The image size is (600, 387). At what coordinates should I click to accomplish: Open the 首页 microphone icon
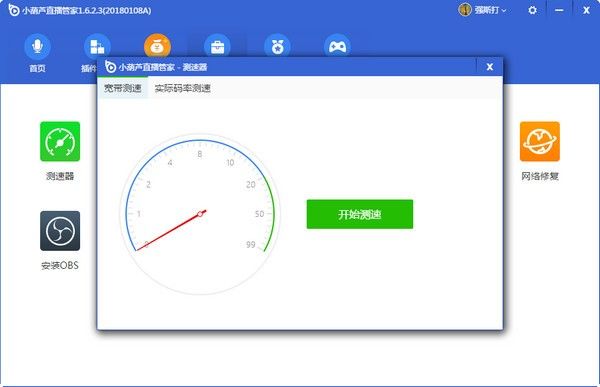37,47
